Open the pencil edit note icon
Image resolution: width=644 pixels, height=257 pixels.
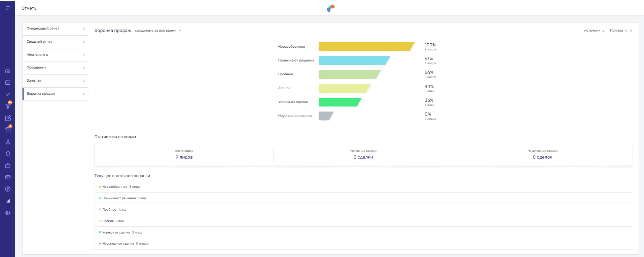click(x=8, y=118)
